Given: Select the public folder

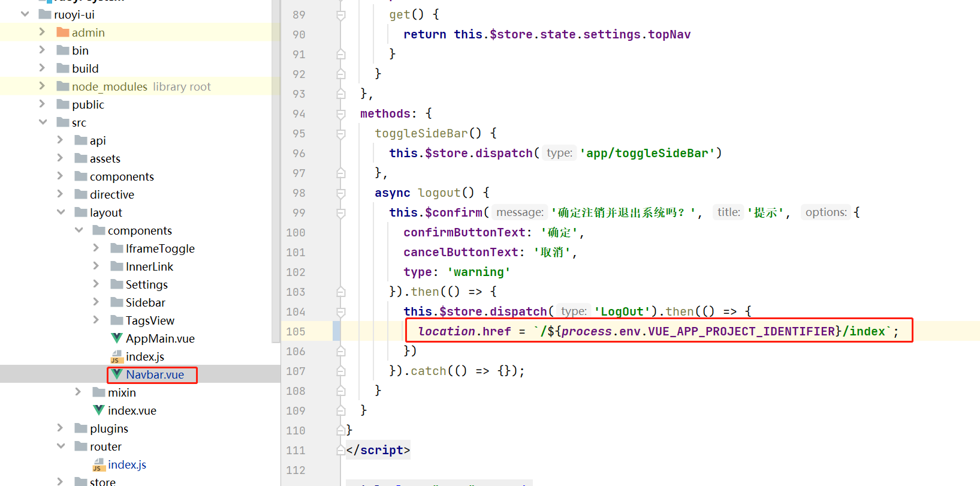Looking at the screenshot, I should 88,104.
